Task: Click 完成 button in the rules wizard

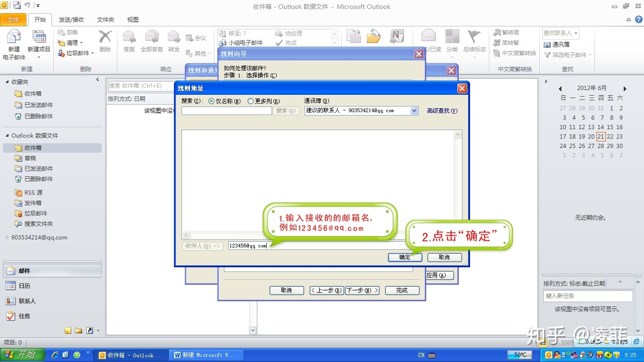Action: point(402,290)
